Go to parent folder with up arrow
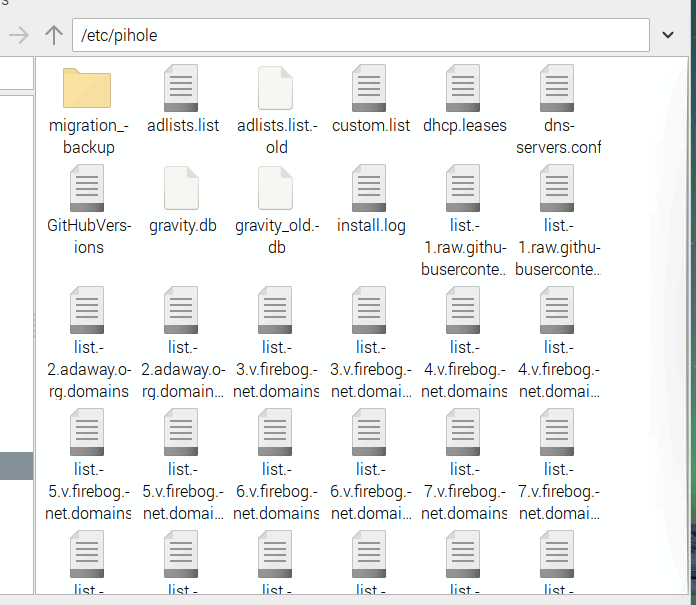Screen dimensions: 696x605 (54, 35)
